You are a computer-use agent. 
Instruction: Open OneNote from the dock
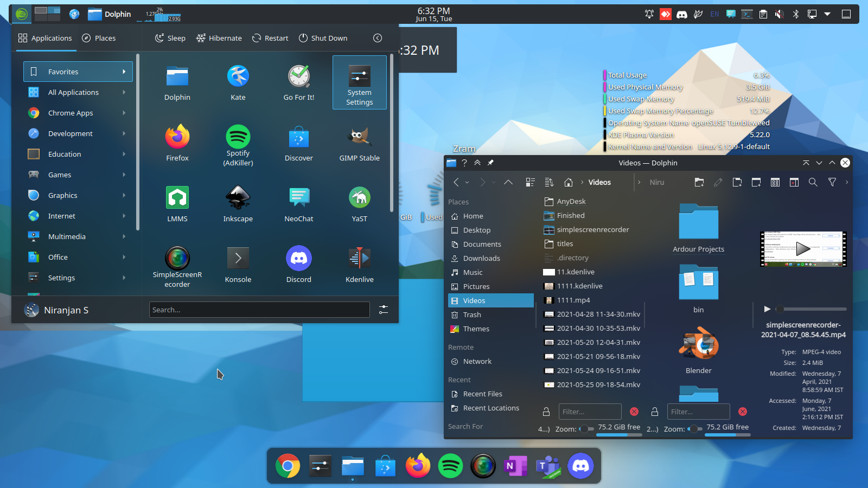coord(515,466)
